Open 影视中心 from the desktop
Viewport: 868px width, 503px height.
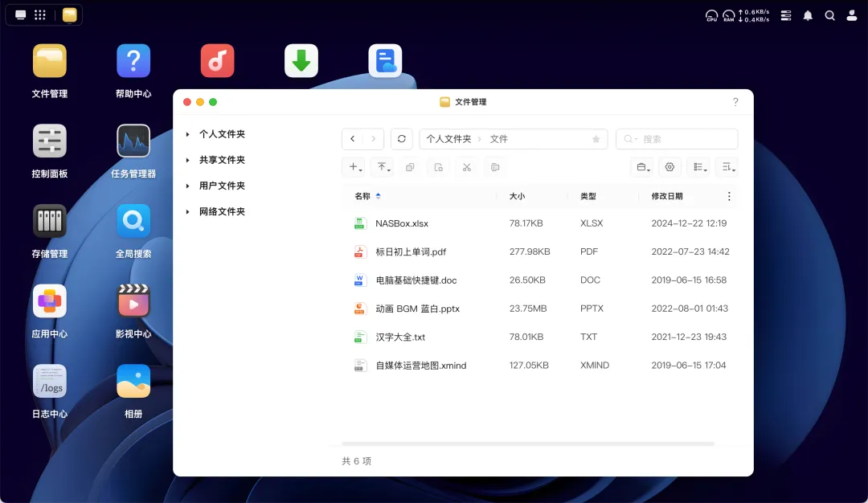133,301
